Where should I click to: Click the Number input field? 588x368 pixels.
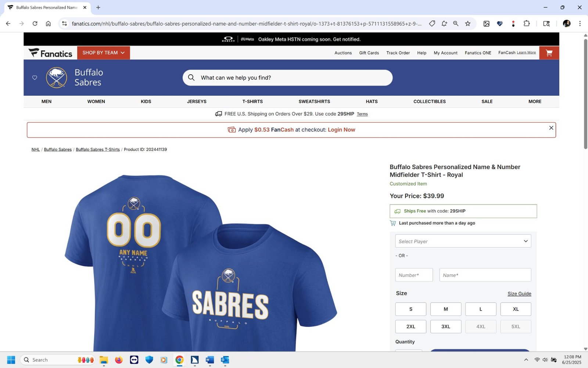click(414, 275)
